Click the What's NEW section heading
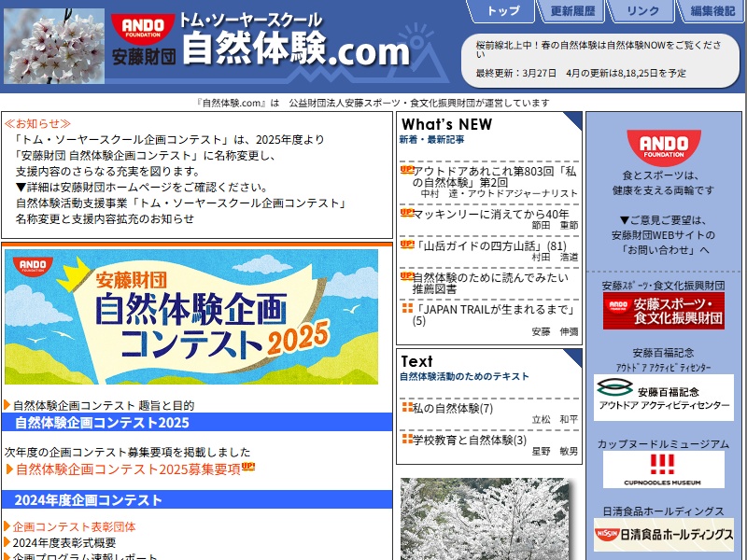 [x=447, y=124]
